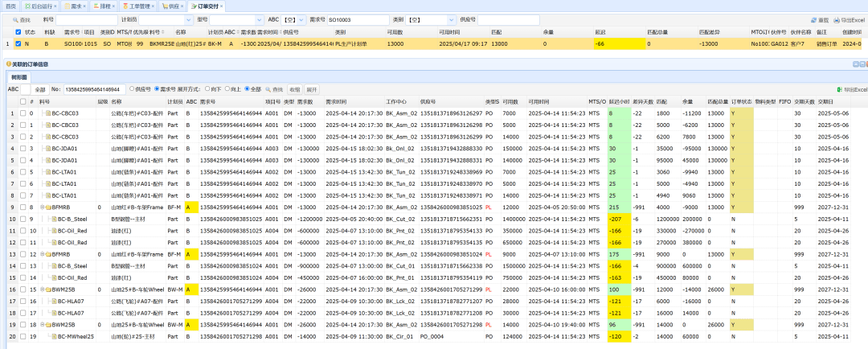This screenshot has width=868, height=349.
Task: Click the 关联的订单信息 panel info icon
Action: click(8, 64)
